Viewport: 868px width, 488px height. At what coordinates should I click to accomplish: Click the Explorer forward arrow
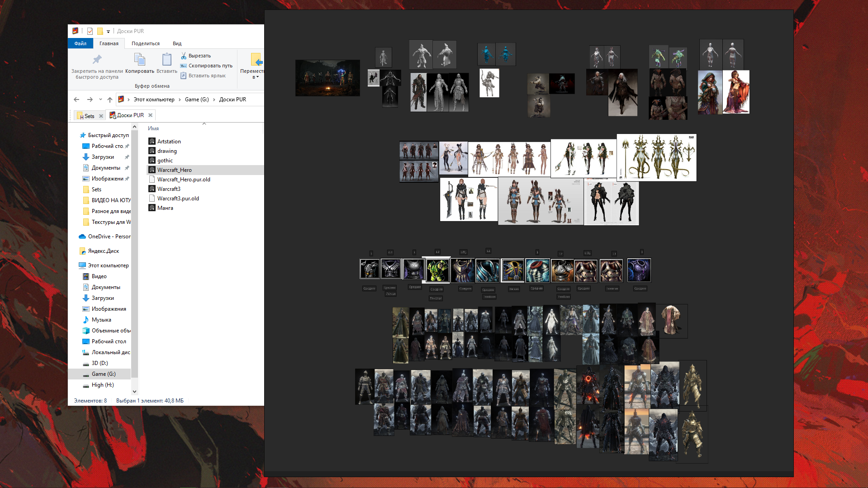(x=90, y=99)
